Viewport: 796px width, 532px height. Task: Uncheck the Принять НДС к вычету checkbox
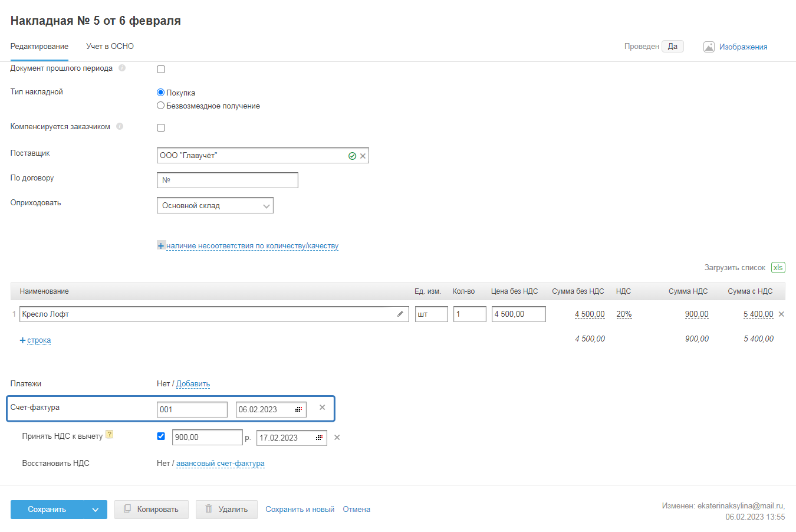(161, 436)
